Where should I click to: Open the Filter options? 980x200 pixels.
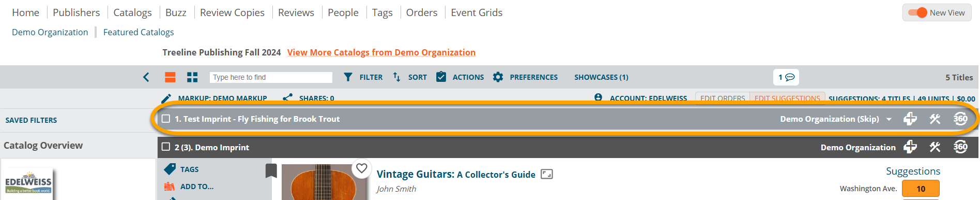coord(363,77)
